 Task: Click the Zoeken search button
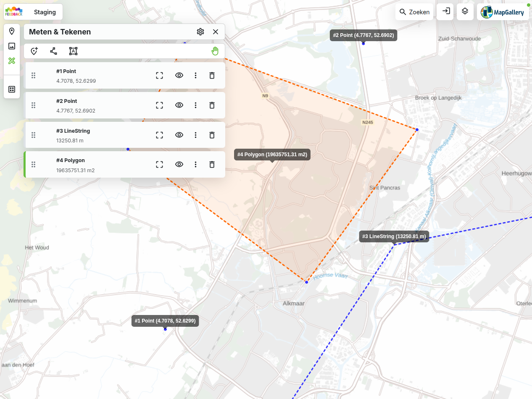(415, 12)
